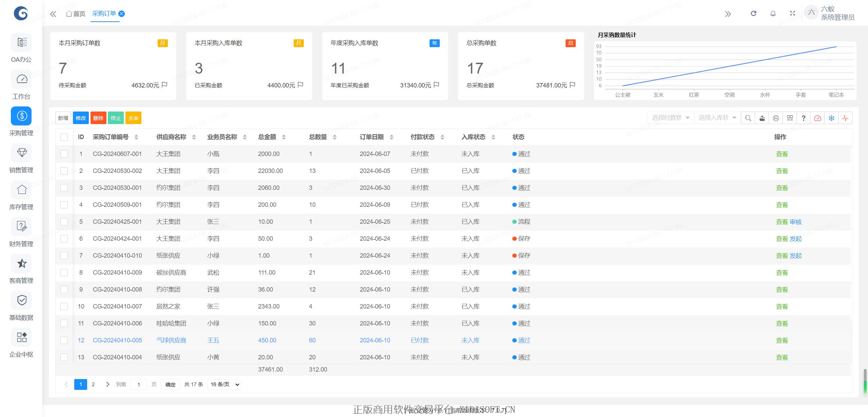
Task: Open the notification bell
Action: tap(773, 14)
